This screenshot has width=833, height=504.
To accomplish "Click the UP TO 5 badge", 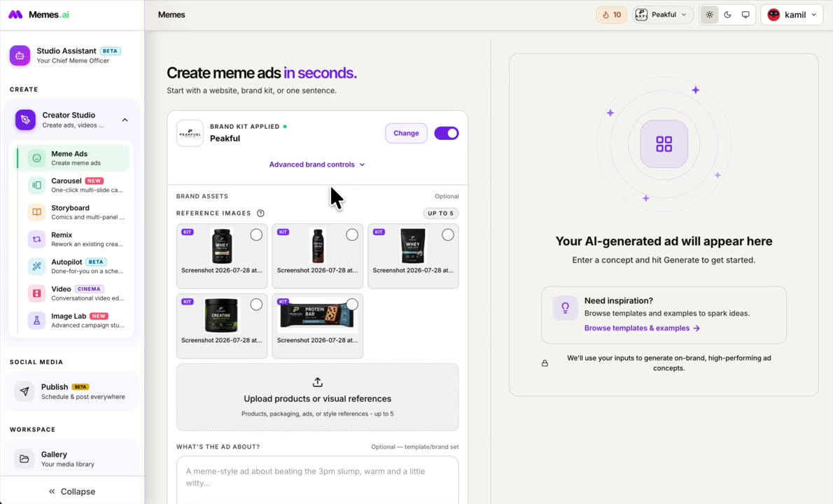I will pos(440,213).
